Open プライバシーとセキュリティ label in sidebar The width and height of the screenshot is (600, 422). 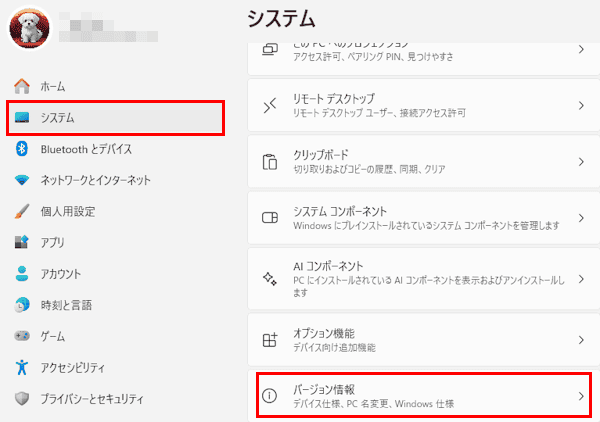tap(92, 399)
